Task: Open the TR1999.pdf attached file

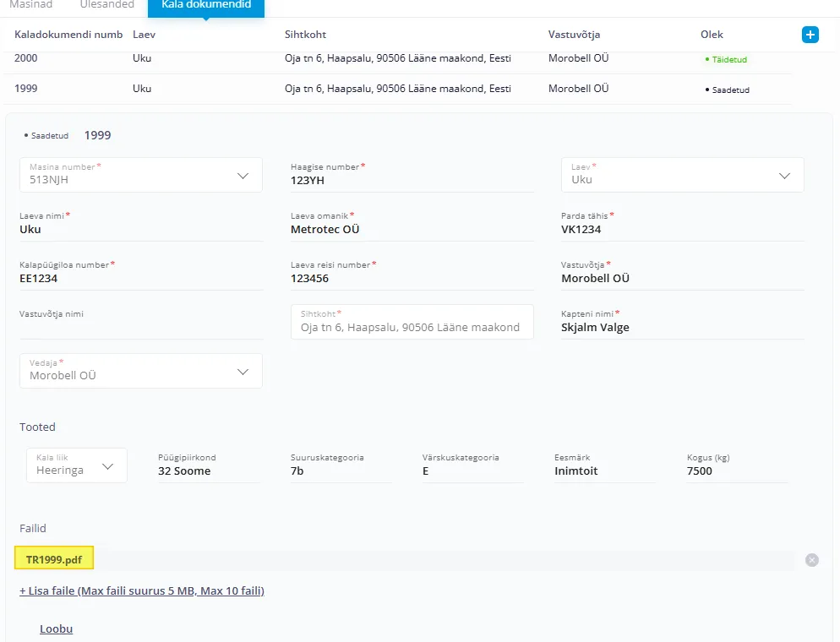Action: [x=54, y=559]
